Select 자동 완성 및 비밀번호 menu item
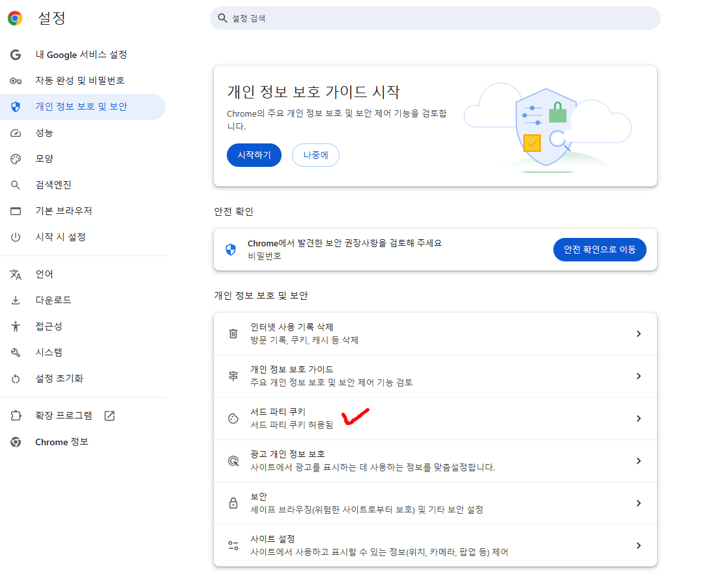728x573 pixels. [83, 81]
